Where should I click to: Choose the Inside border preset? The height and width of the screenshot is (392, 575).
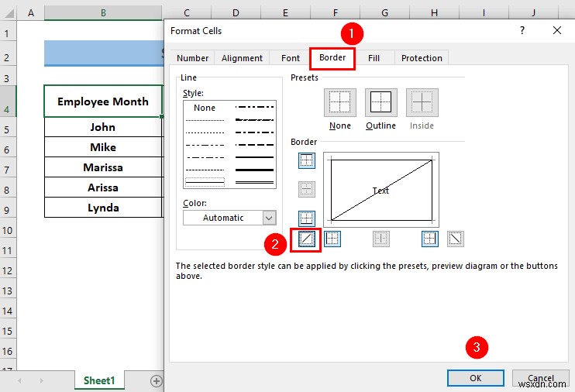tap(422, 103)
